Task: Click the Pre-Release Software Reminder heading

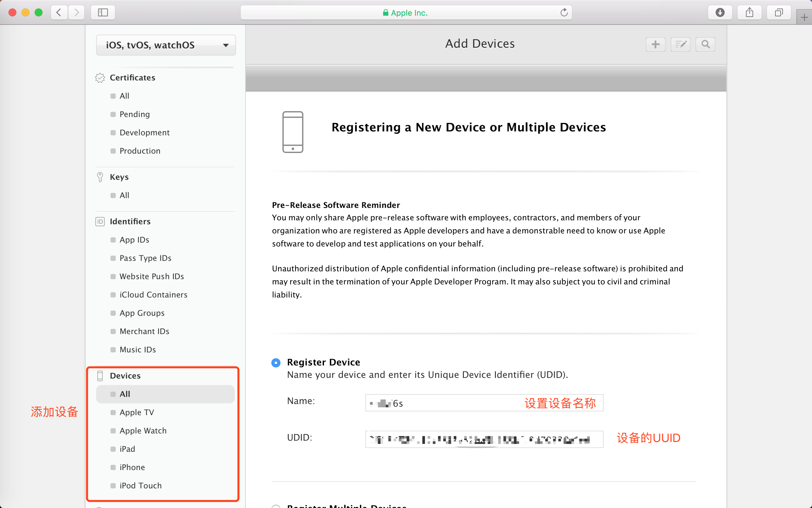Action: tap(336, 205)
